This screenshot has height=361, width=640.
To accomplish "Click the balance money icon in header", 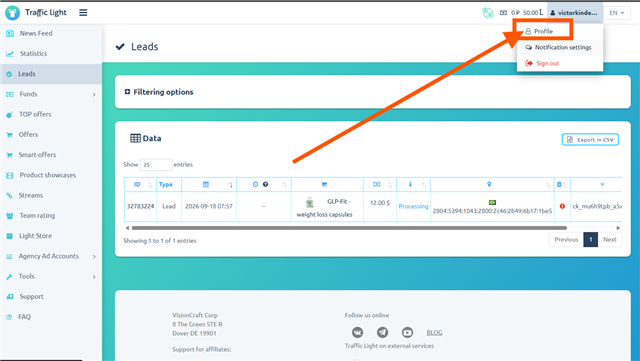I will (x=503, y=13).
